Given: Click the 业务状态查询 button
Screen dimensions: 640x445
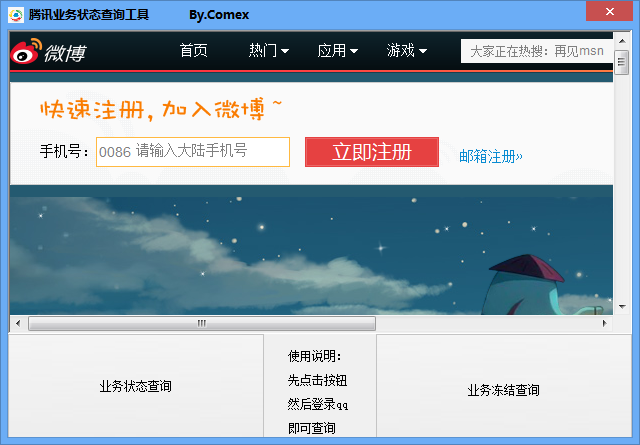Looking at the screenshot, I should point(136,386).
